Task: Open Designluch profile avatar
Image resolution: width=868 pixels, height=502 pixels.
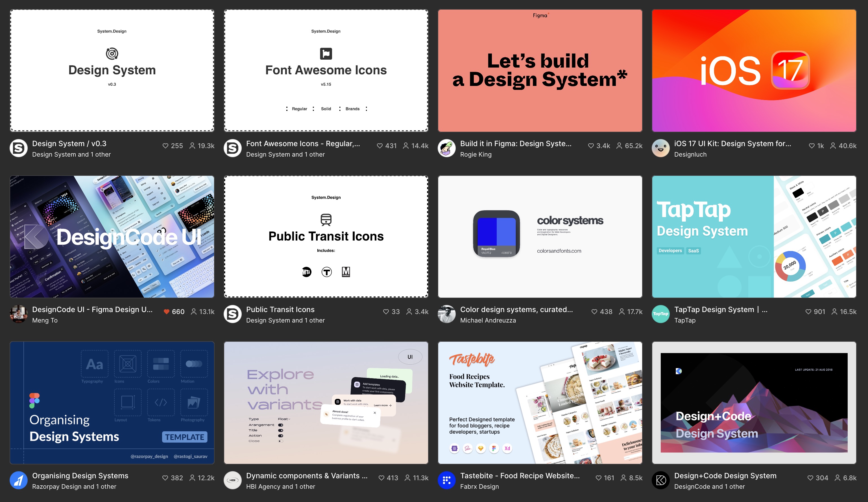Action: (x=660, y=148)
